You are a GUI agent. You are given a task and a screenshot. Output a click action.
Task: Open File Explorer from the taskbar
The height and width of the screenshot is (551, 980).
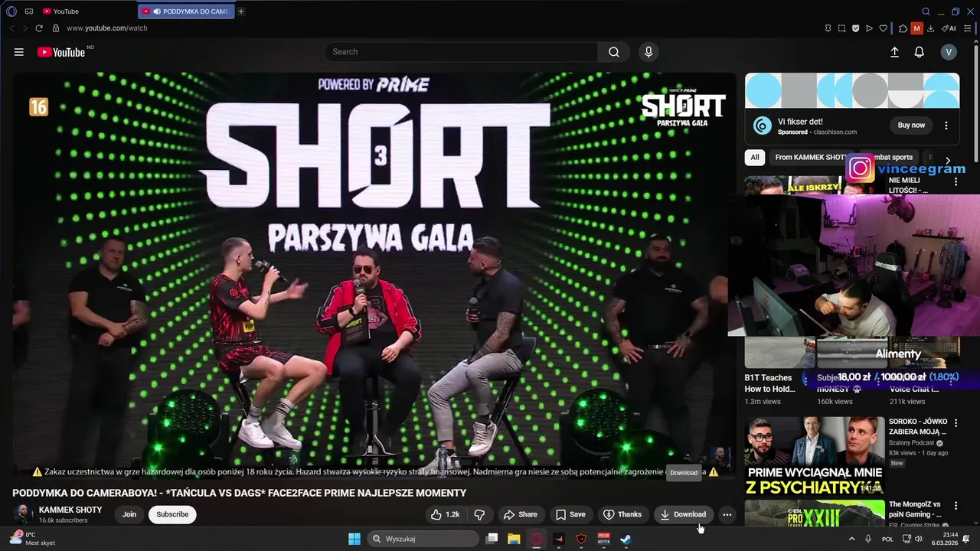tap(514, 539)
